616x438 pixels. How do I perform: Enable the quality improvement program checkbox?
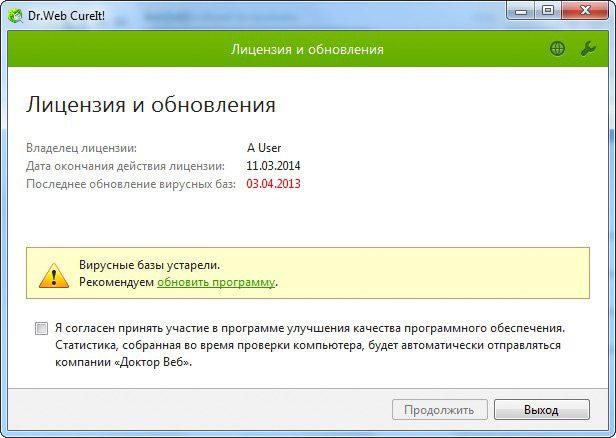41,328
